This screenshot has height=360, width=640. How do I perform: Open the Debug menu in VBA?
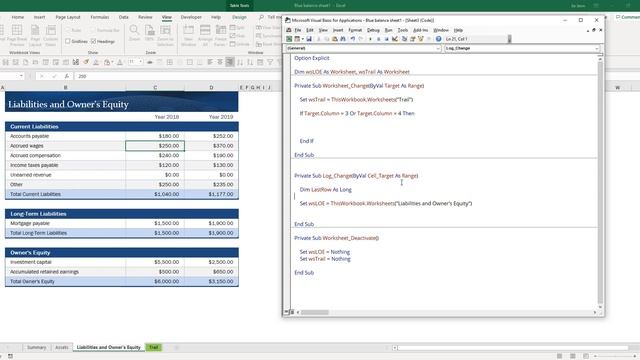tap(373, 30)
